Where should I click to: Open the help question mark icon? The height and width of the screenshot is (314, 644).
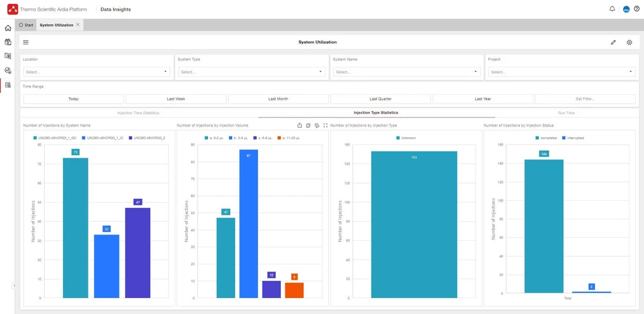tap(636, 9)
